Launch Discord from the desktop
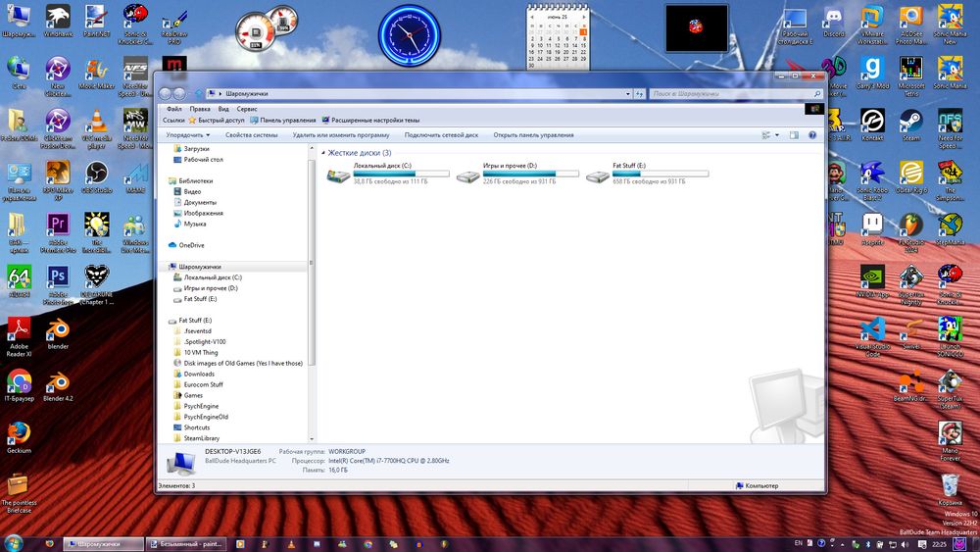This screenshot has width=980, height=552. [x=834, y=22]
